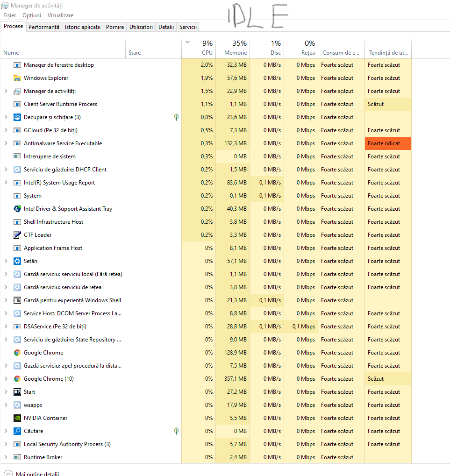Go to the Detalii tab
The image size is (450, 476).
coord(166,27)
